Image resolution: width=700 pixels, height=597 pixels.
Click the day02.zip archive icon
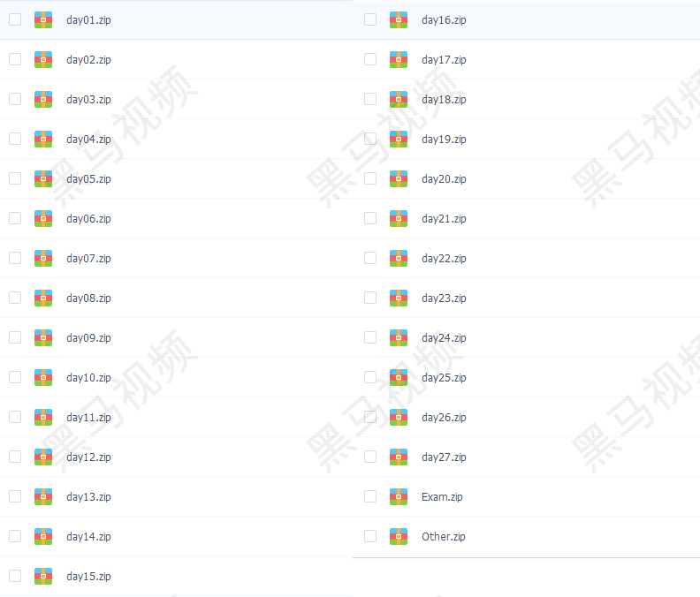(x=43, y=59)
